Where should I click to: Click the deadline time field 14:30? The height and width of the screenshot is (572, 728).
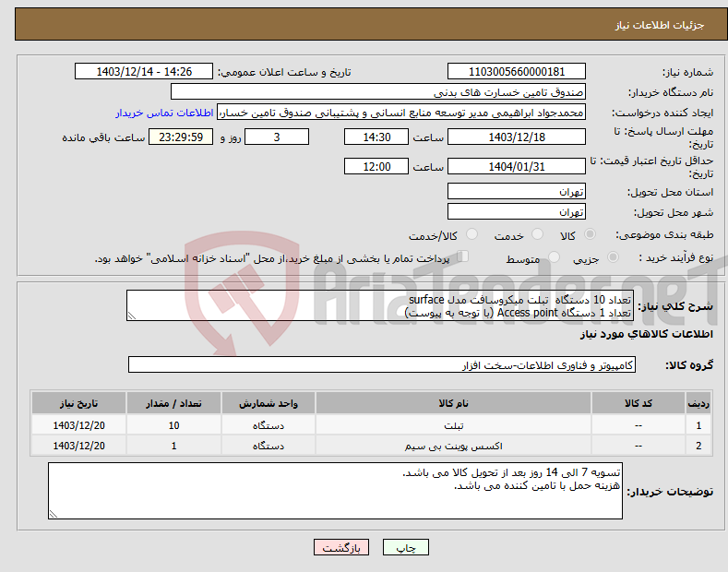coord(376,137)
